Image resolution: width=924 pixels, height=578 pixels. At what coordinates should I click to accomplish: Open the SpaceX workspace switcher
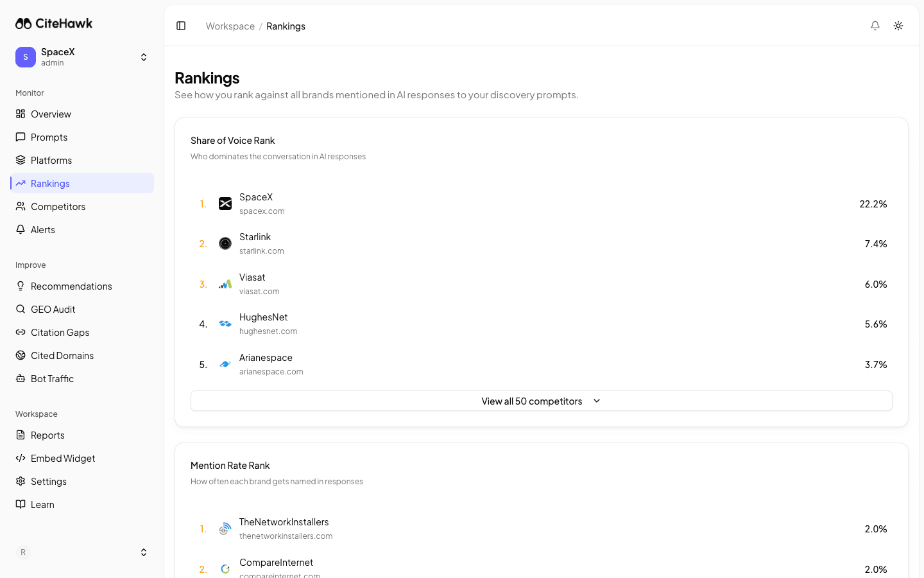point(82,57)
